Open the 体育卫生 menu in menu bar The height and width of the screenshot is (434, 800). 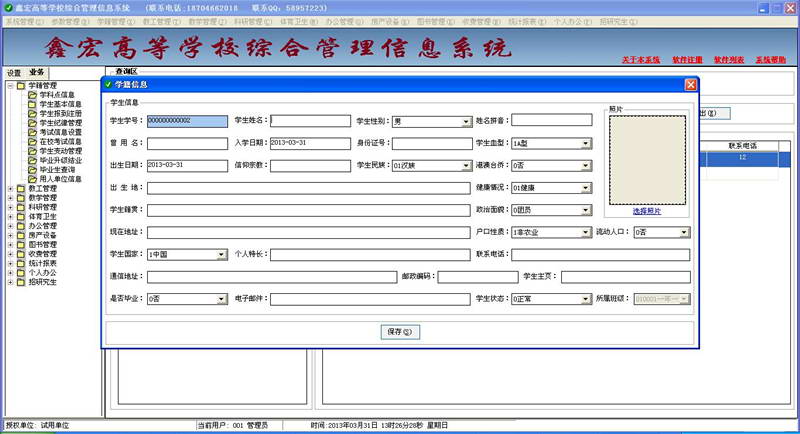click(x=299, y=21)
